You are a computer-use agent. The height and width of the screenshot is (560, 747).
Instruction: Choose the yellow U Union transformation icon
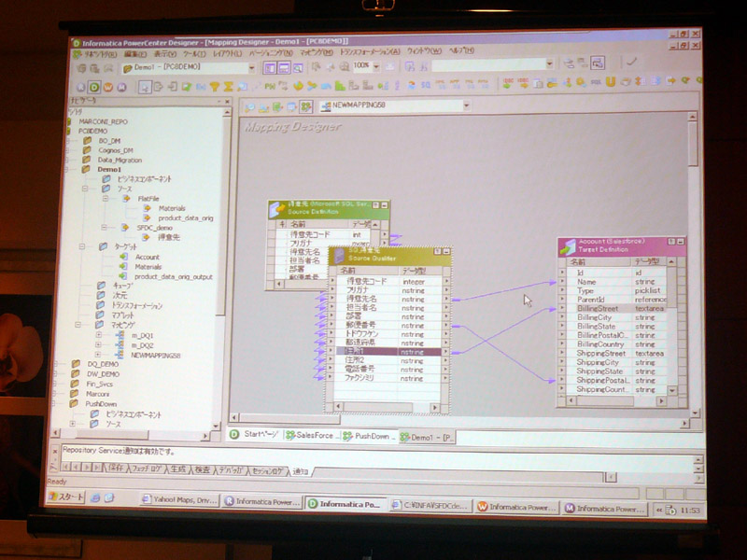coord(611,82)
